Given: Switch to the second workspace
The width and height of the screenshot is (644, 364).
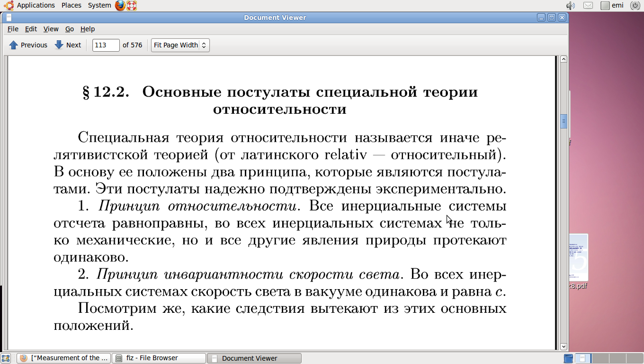Looking at the screenshot, I should click(x=600, y=358).
